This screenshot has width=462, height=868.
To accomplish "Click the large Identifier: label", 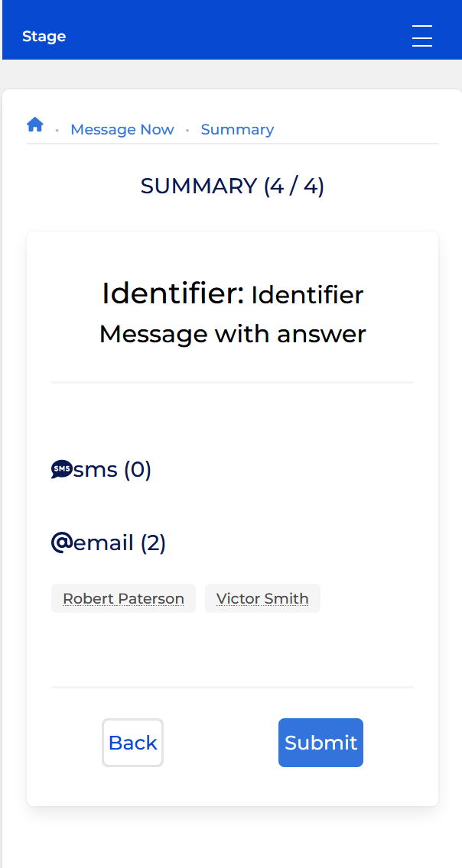I will click(x=173, y=293).
